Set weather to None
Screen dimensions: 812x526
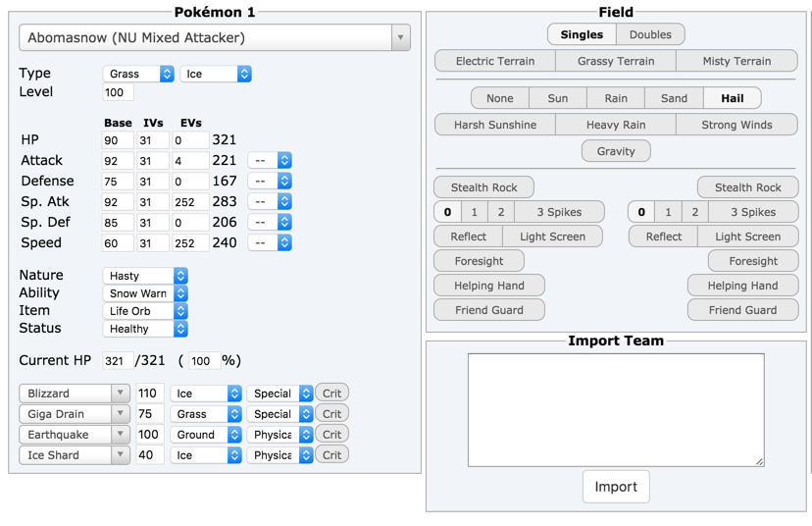tap(500, 98)
